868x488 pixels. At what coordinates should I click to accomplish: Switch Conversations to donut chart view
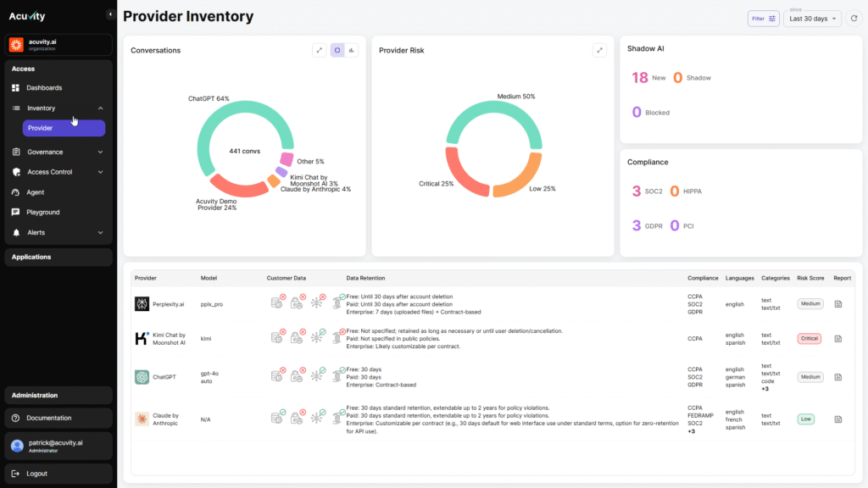click(337, 50)
